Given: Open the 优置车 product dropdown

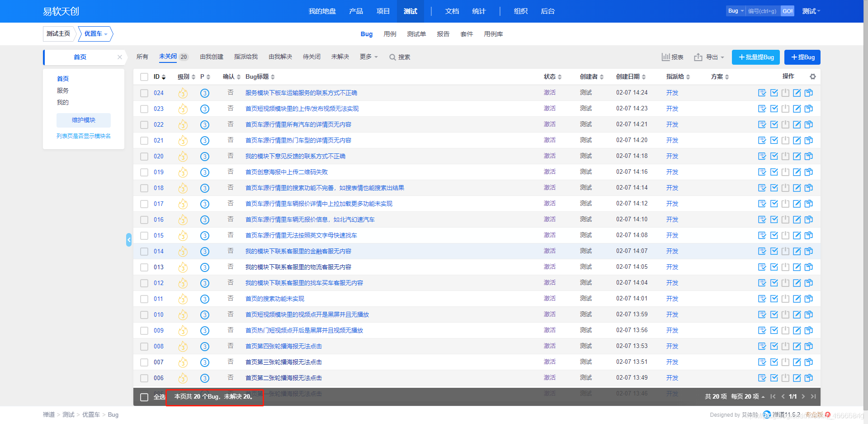Looking at the screenshot, I should click(x=95, y=34).
